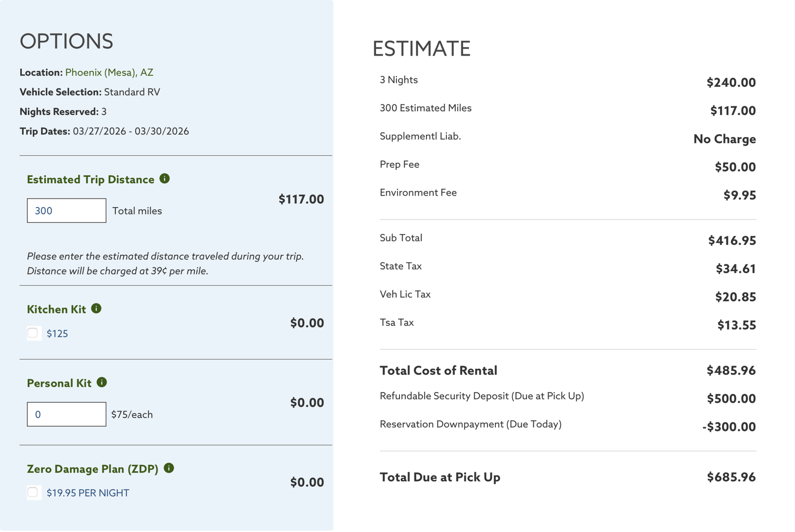This screenshot has height=532, width=795.
Task: Check the Zero Damage Plan checkbox
Action: [33, 493]
